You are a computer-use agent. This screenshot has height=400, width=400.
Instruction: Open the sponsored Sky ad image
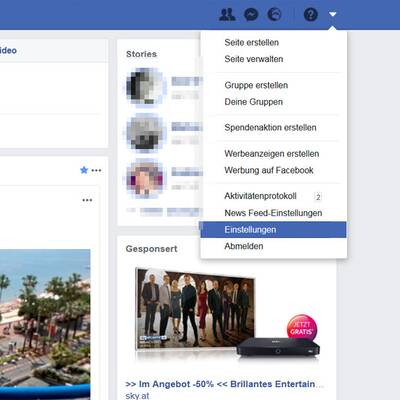click(227, 314)
